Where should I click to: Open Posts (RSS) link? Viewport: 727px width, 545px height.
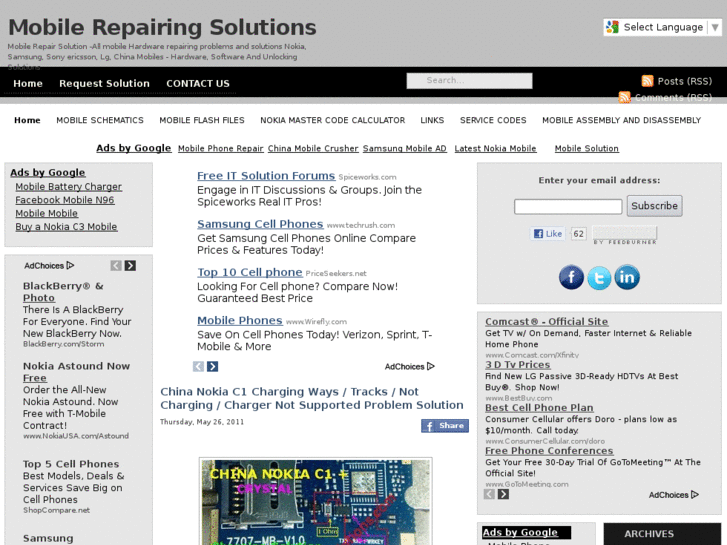[x=684, y=81]
